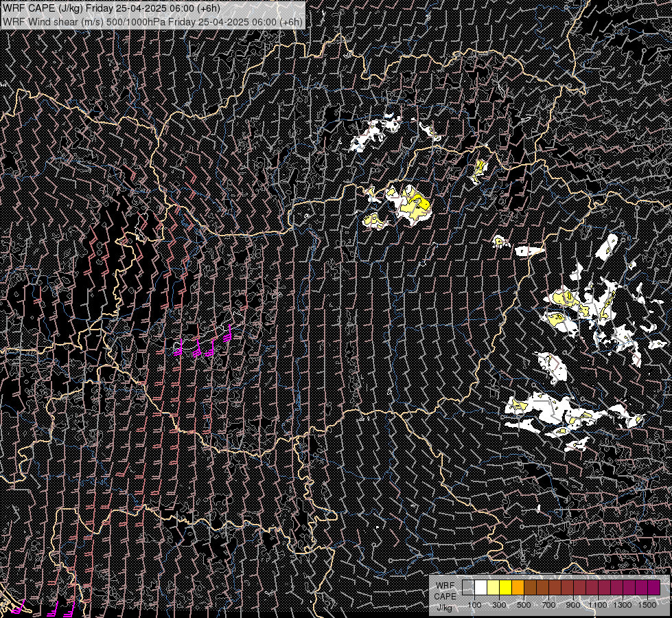The width and height of the screenshot is (672, 618).
Task: Select the white legend swatch for 100 J/kg
Action: click(x=481, y=587)
